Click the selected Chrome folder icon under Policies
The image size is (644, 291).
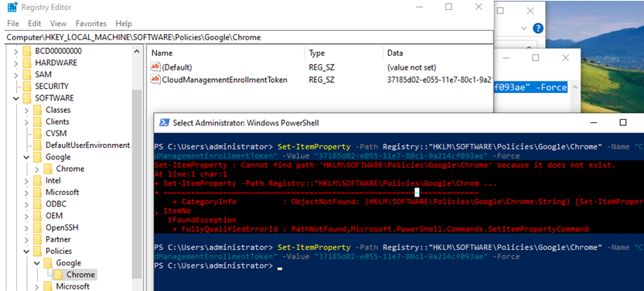(x=59, y=274)
